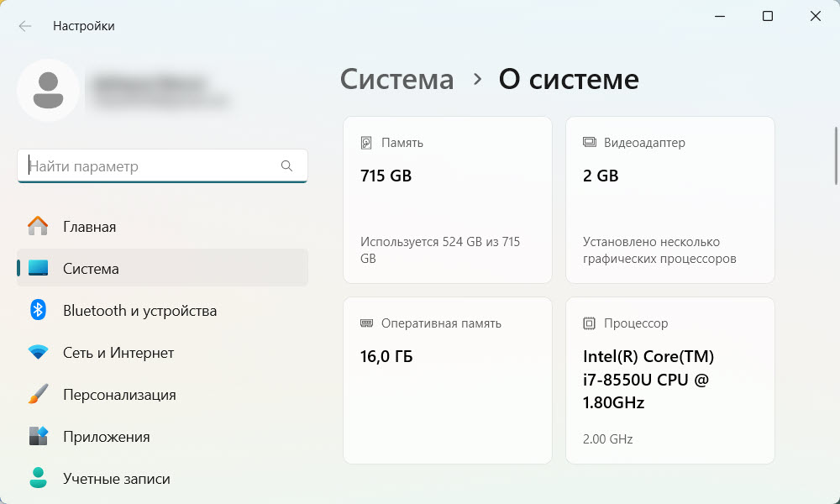
Task: Select the Главная sidebar icon
Action: pos(39,226)
